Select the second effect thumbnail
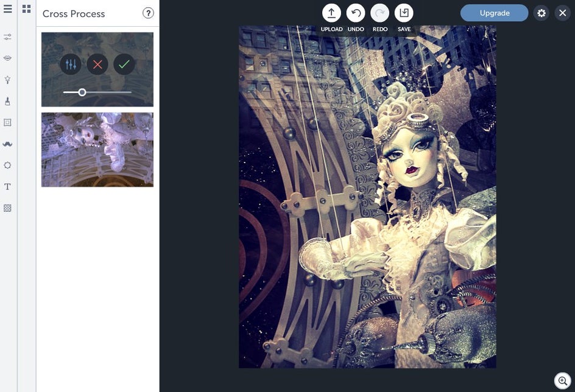The image size is (575, 392). click(97, 150)
